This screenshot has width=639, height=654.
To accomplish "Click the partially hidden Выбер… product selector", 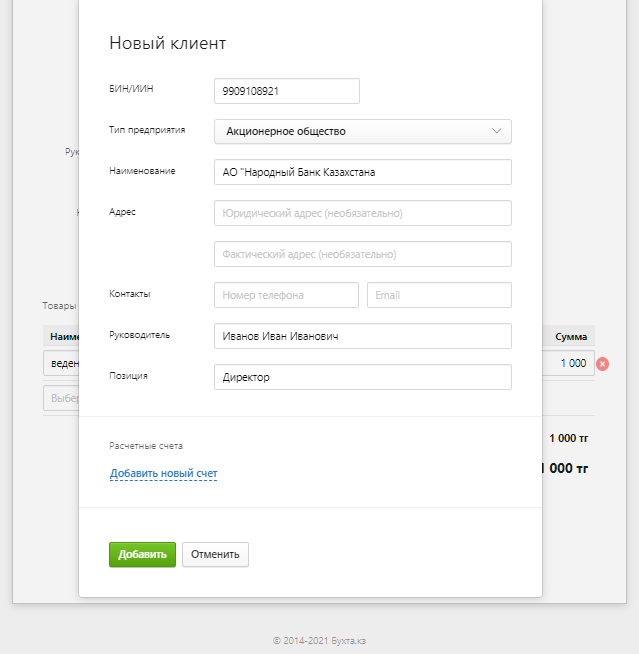I will [x=61, y=398].
